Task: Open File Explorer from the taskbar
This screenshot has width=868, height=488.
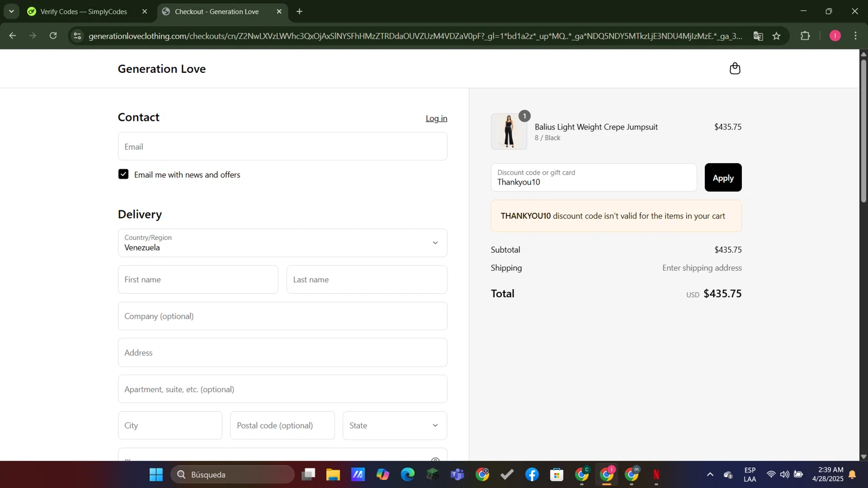Action: coord(333,475)
